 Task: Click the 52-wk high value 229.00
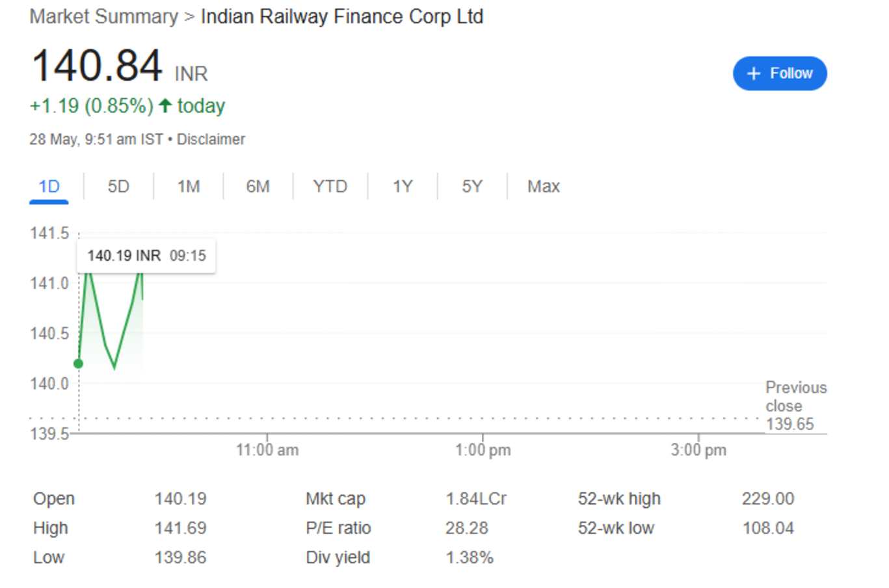point(769,498)
